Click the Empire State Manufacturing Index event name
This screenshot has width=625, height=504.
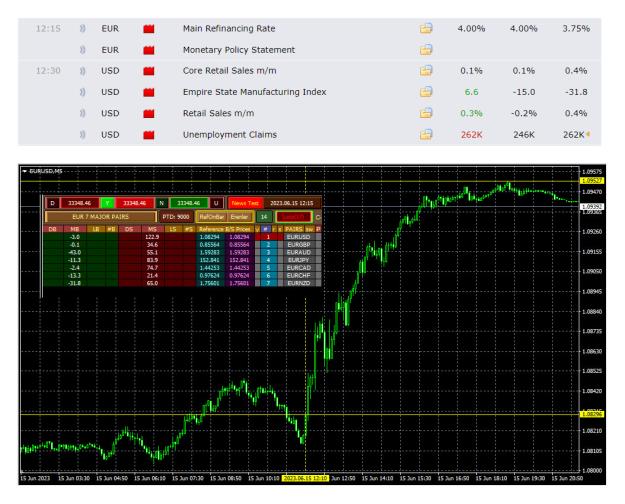254,92
